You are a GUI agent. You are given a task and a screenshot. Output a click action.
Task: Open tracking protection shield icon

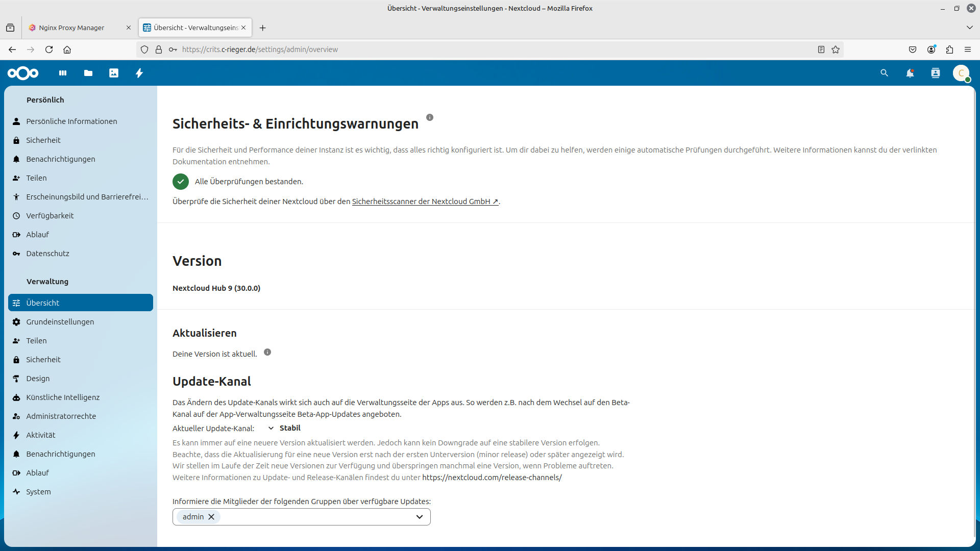(x=144, y=49)
